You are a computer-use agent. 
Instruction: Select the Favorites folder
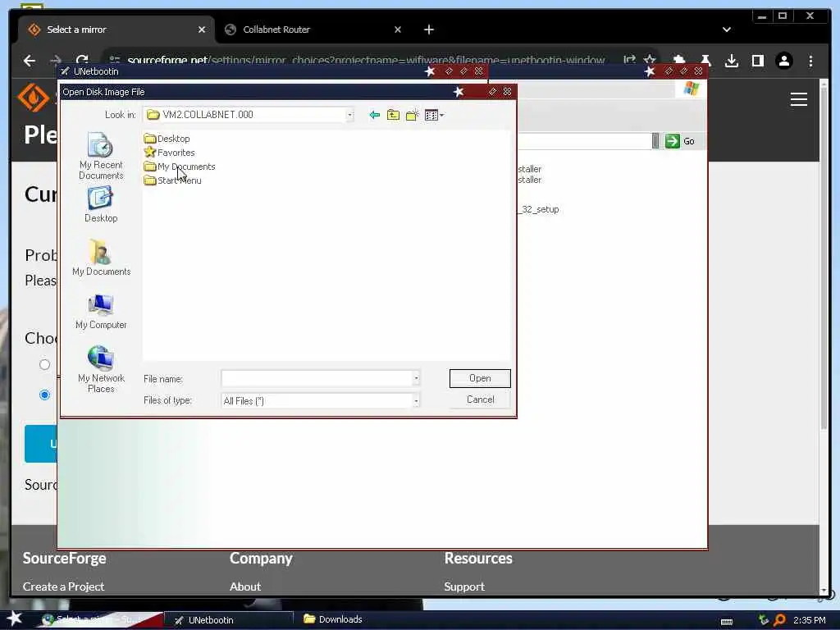click(169, 153)
